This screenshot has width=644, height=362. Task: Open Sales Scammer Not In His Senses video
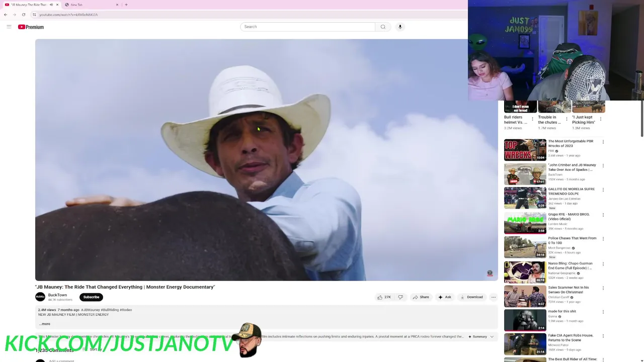point(569,290)
